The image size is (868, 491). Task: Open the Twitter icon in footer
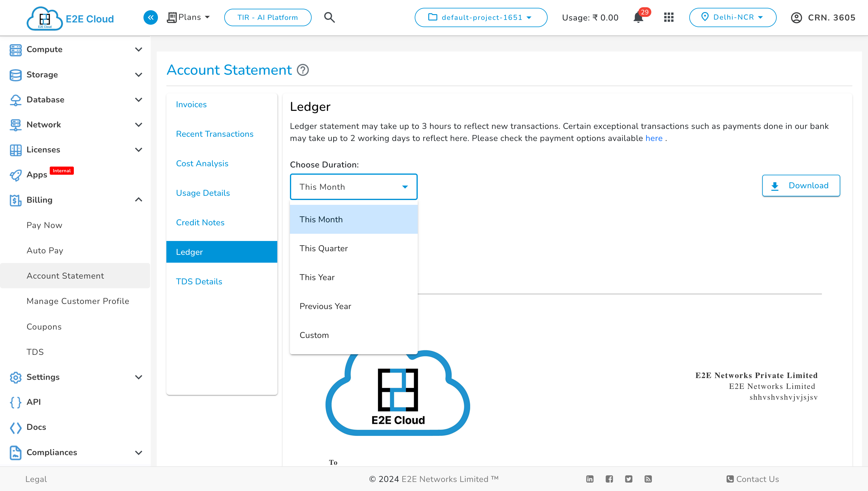pos(628,479)
